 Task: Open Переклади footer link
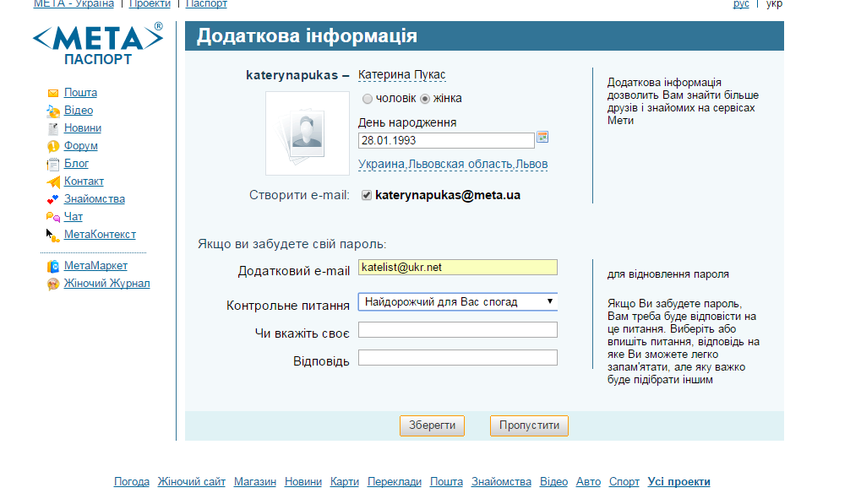coord(395,481)
